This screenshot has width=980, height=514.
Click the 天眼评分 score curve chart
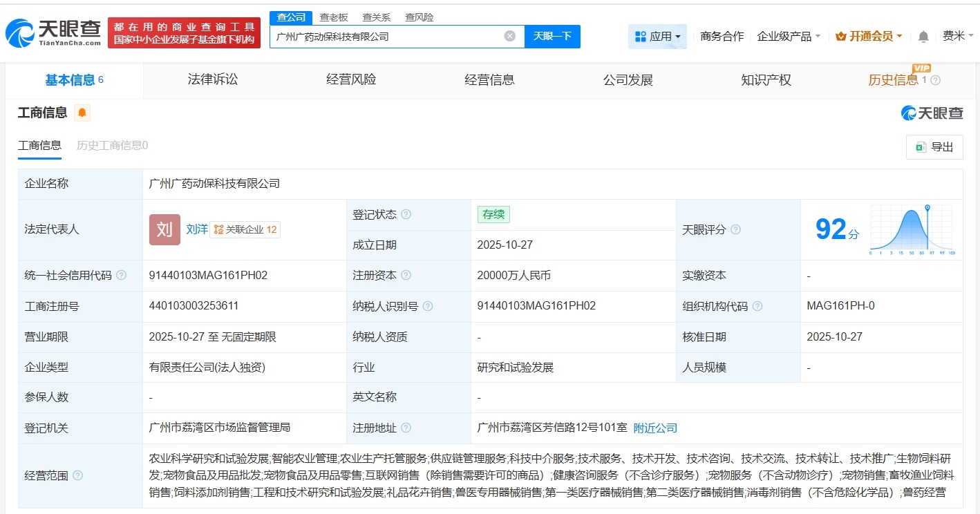(911, 229)
